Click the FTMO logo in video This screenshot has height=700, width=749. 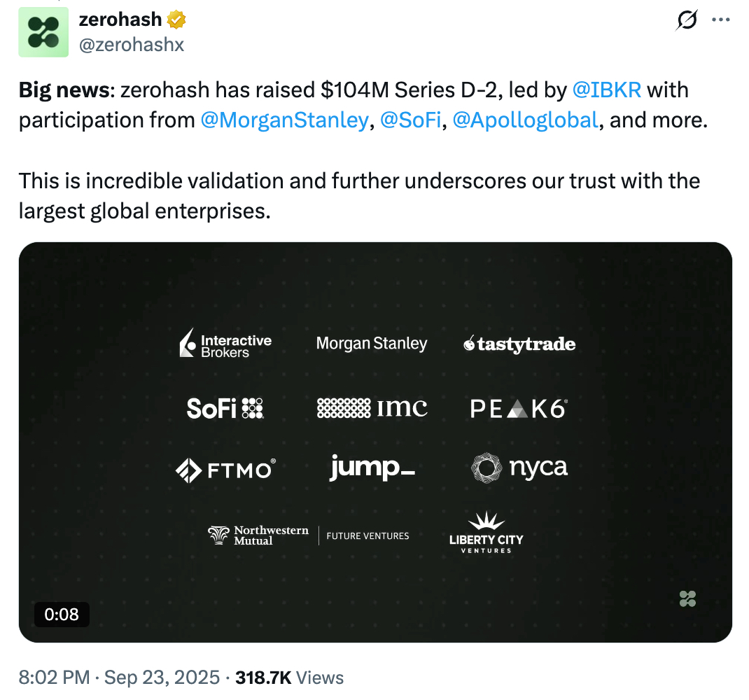coord(225,470)
